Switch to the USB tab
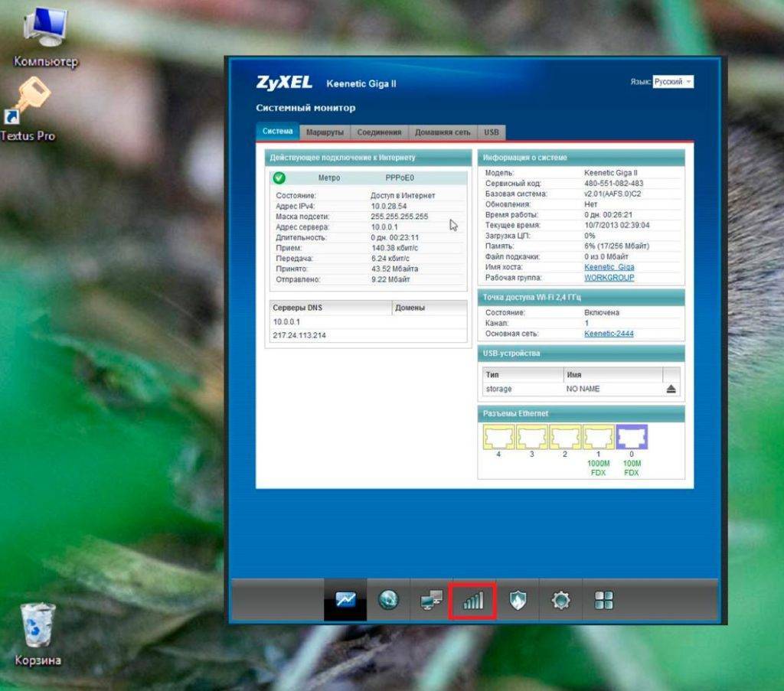The image size is (784, 691). [x=492, y=132]
